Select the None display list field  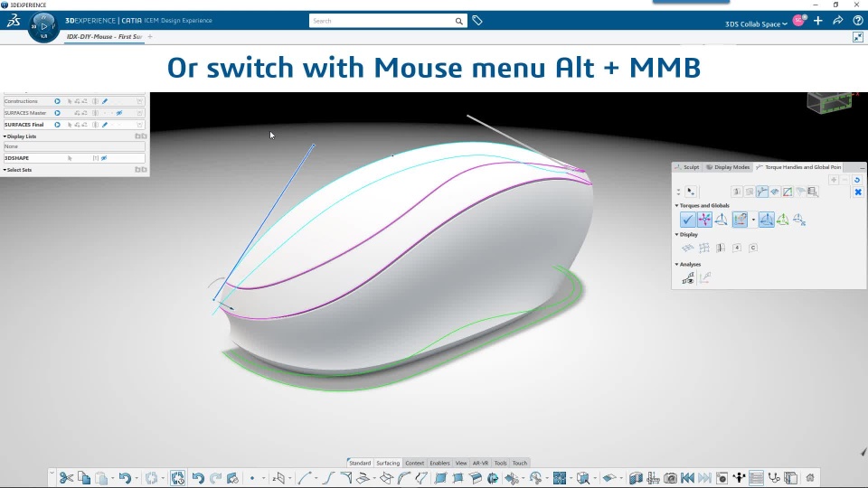tap(74, 146)
